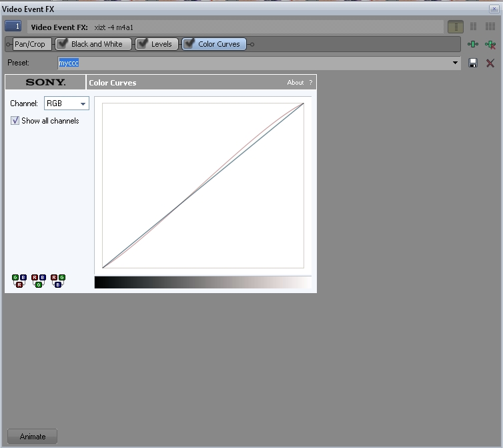Click the Remove Selected Plug-In icon
The image size is (503, 448).
pos(490,44)
